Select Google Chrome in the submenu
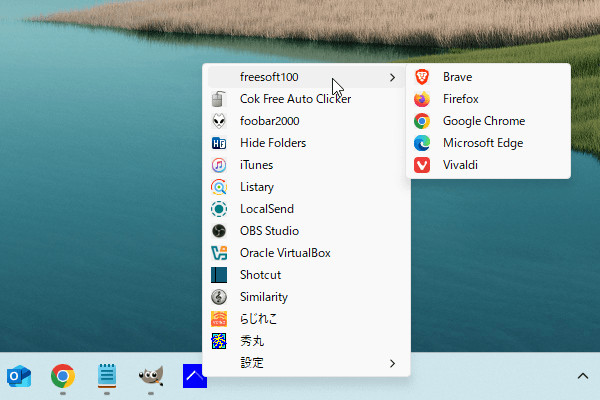This screenshot has height=400, width=600. tap(488, 121)
